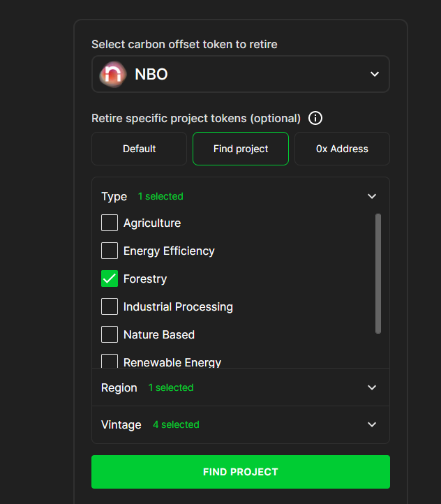Switch to the Default tab

[x=140, y=149]
